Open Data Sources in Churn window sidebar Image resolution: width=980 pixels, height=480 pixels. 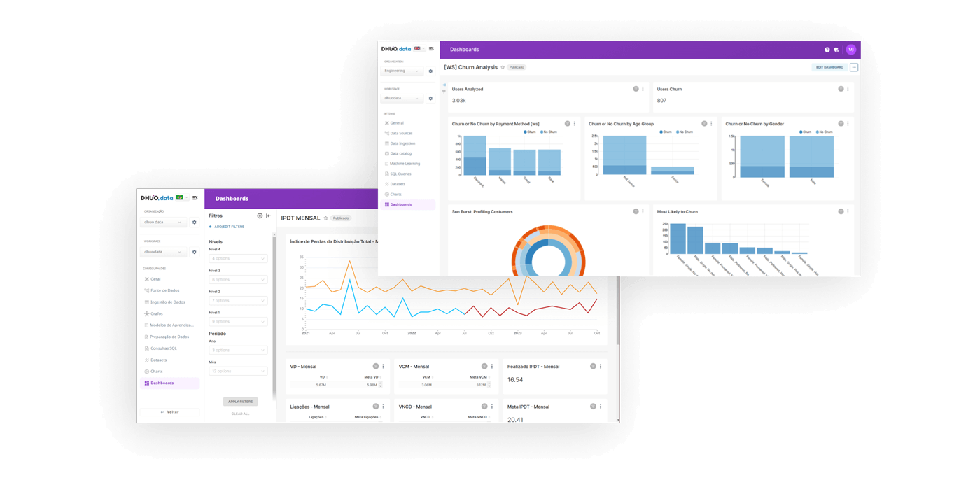point(400,133)
